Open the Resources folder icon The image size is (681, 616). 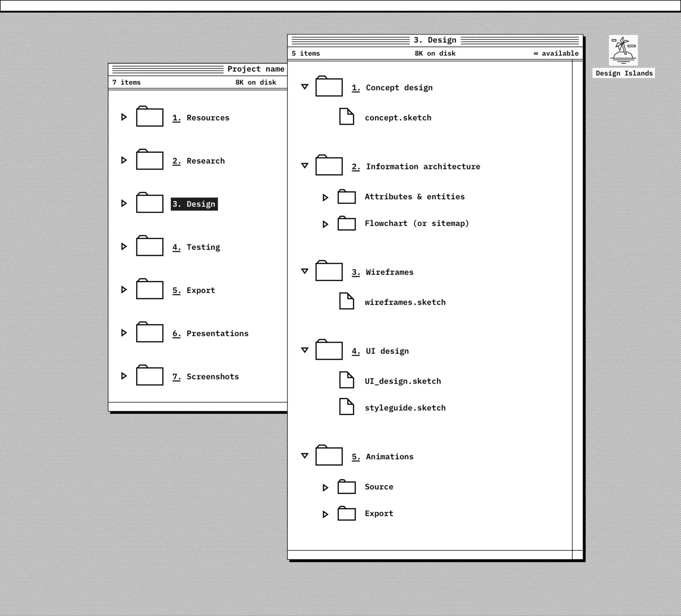click(x=149, y=117)
